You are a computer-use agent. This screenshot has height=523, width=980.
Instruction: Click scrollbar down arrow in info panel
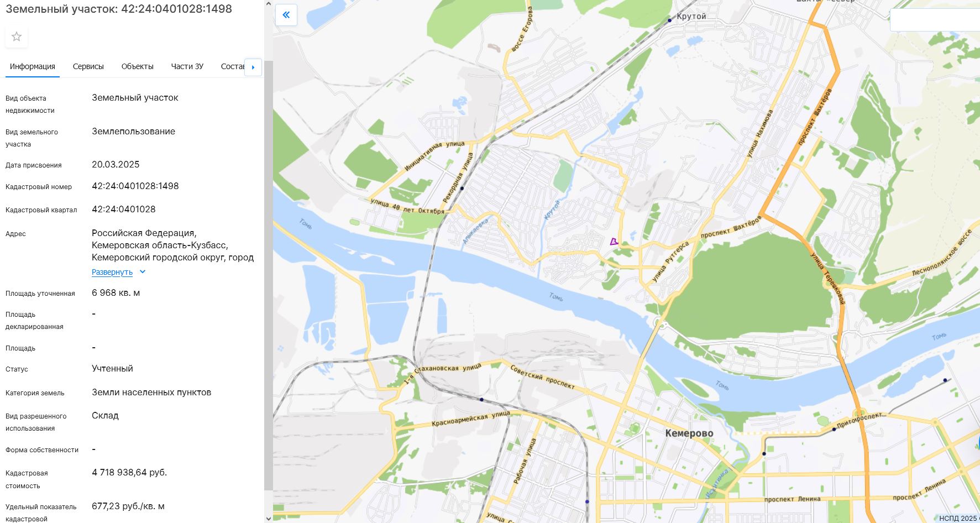tap(268, 519)
